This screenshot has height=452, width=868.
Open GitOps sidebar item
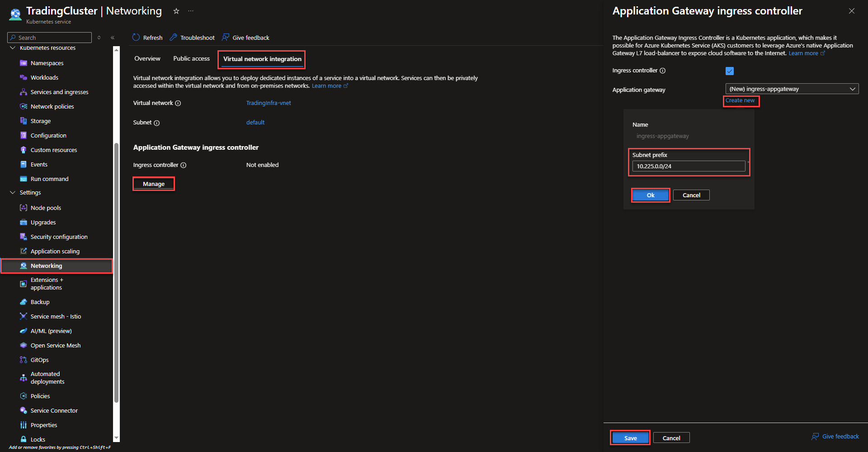(x=39, y=360)
